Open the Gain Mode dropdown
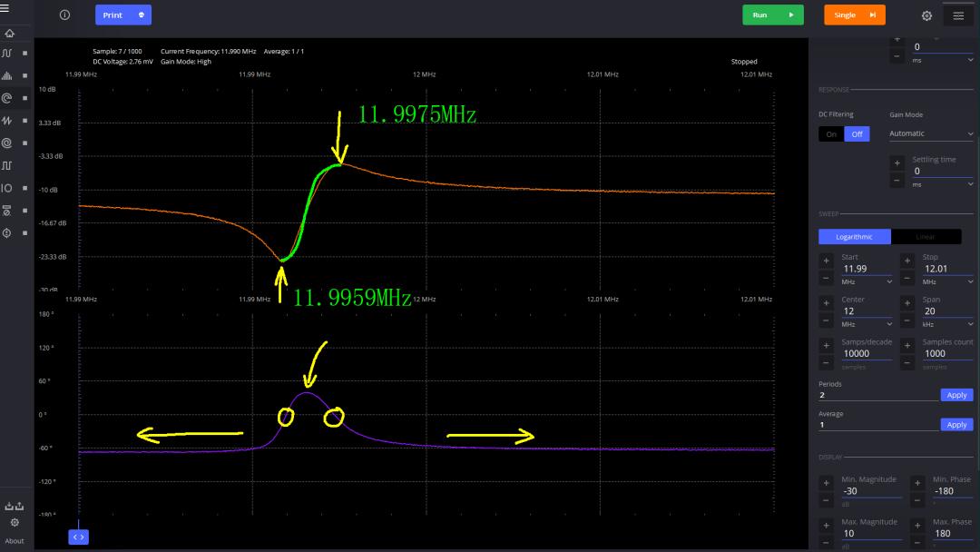Viewport: 980px width, 552px height. pos(930,133)
